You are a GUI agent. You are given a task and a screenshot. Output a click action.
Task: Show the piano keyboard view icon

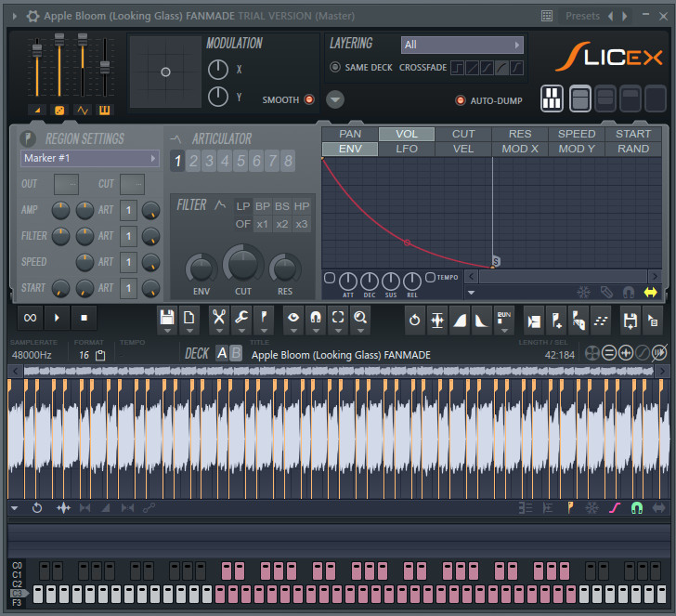point(552,99)
